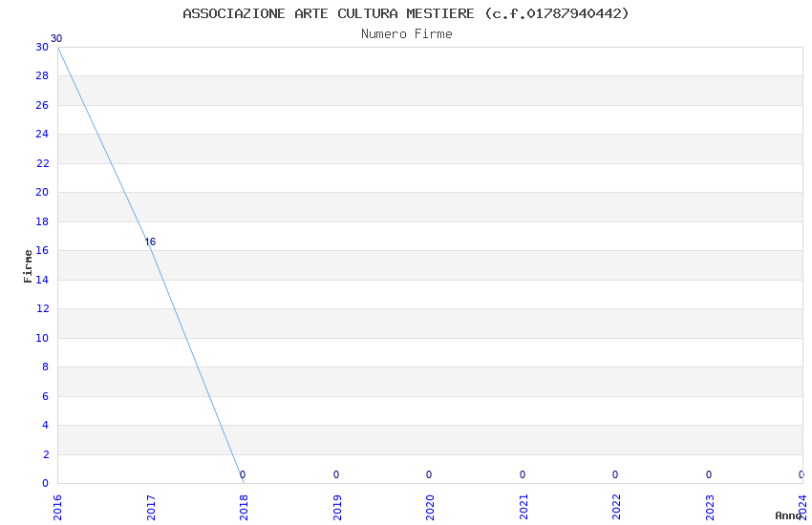
Task: Click the Anno horizontal axis title
Action: pos(788,515)
